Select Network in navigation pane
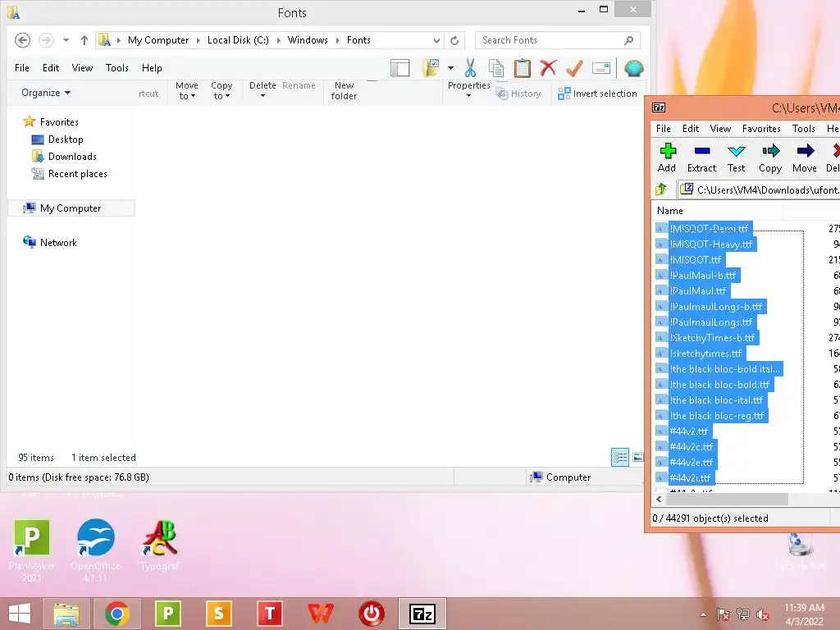 58,243
